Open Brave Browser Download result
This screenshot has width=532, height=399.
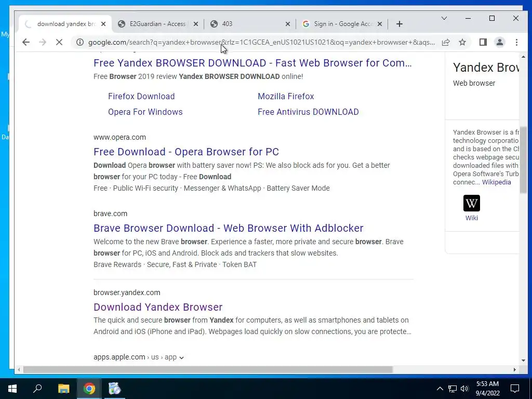coord(229,228)
